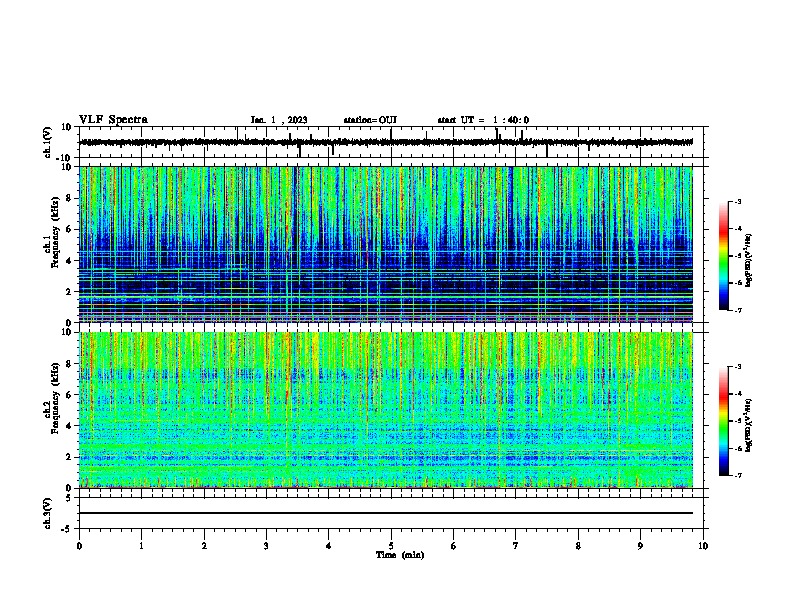The image size is (792, 612).
Task: Click the ch.1 spectrogram color scale bar
Action: click(724, 256)
